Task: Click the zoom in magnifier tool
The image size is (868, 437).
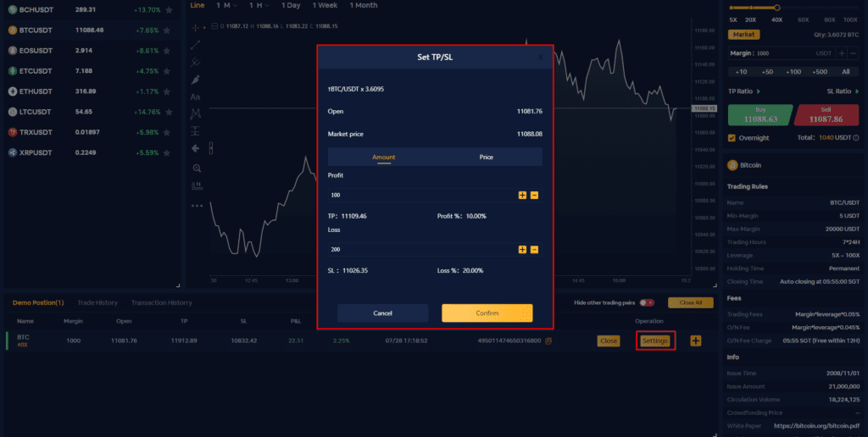Action: coord(196,169)
